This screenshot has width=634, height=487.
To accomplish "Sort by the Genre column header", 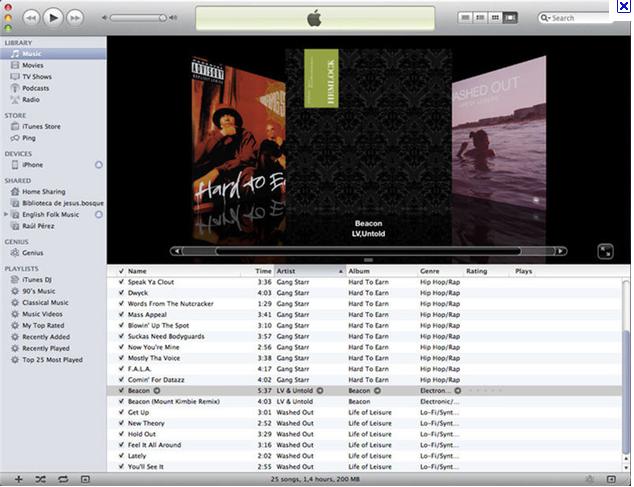I will 440,271.
